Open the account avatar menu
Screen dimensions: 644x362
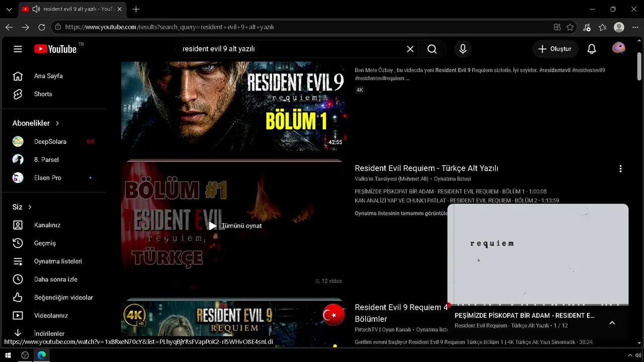tap(618, 48)
